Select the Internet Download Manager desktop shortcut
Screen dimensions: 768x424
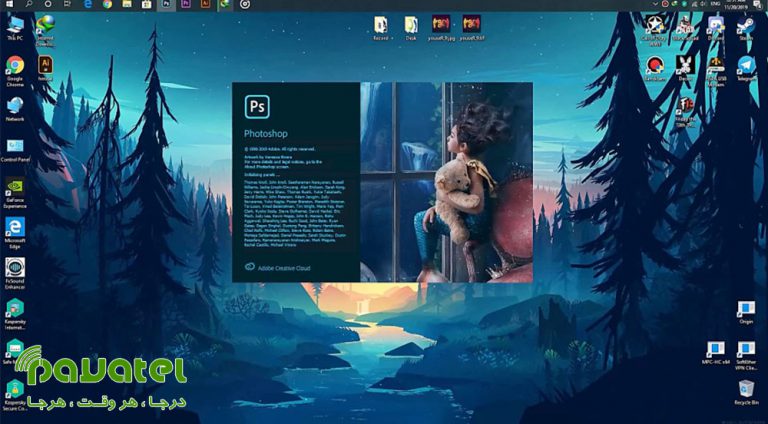[45, 30]
